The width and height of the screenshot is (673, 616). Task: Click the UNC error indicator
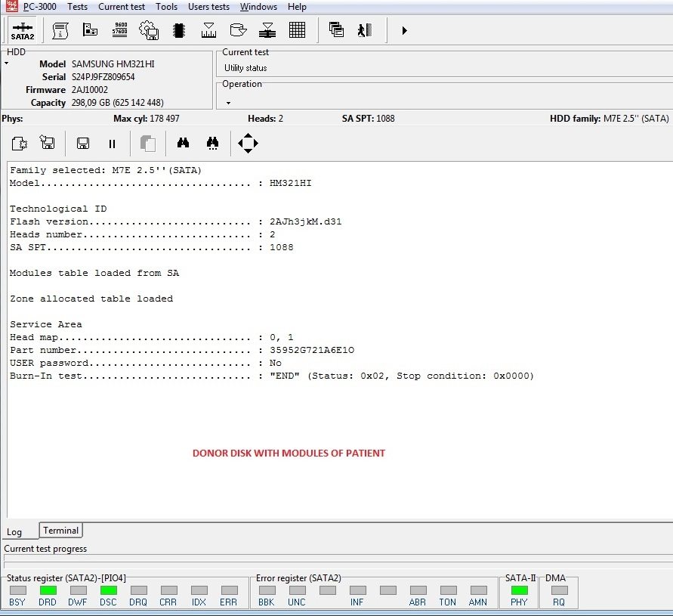298,590
